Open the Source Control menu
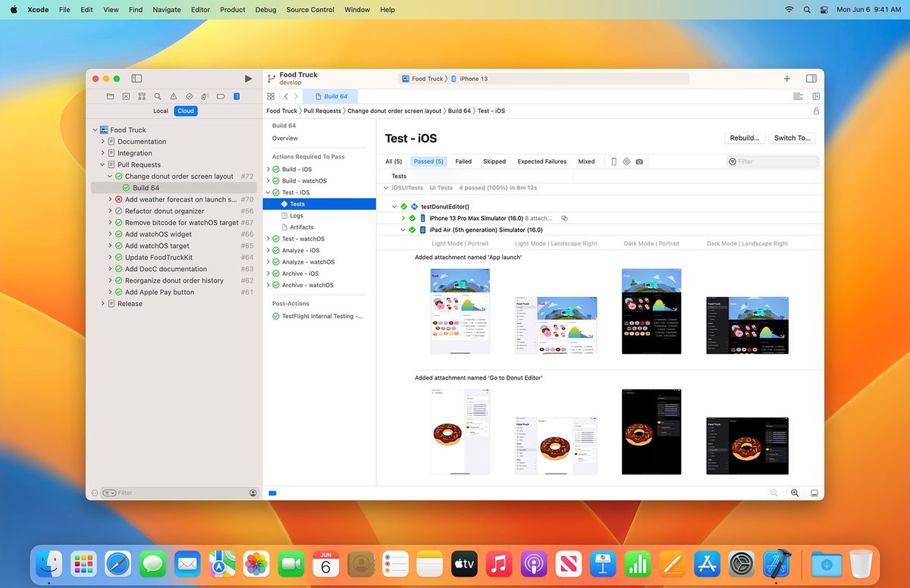 pos(310,10)
